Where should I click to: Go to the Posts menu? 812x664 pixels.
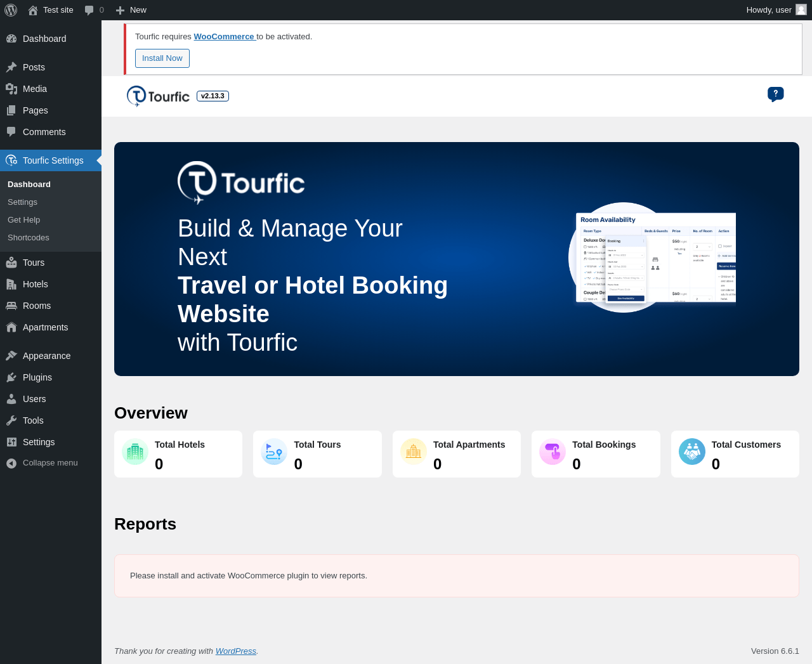(x=34, y=67)
